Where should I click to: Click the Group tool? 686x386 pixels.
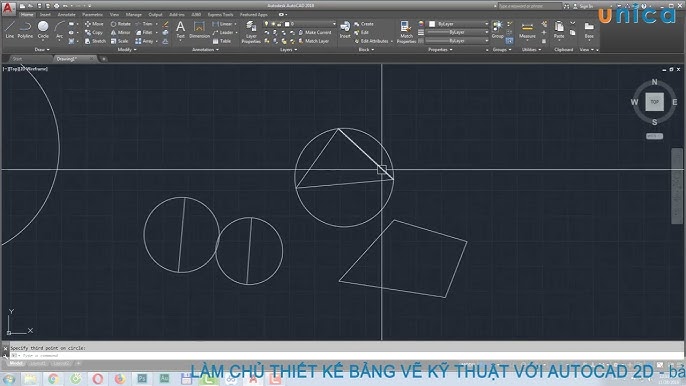497,30
